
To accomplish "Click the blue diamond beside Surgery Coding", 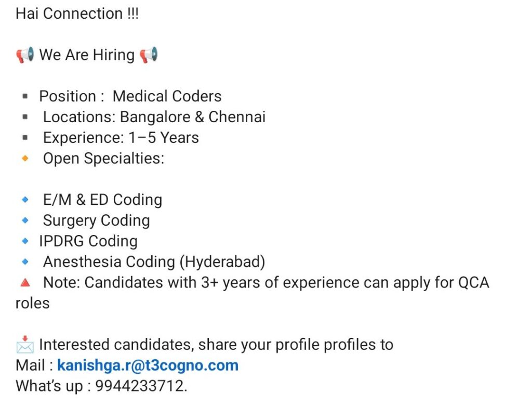I will (25, 220).
